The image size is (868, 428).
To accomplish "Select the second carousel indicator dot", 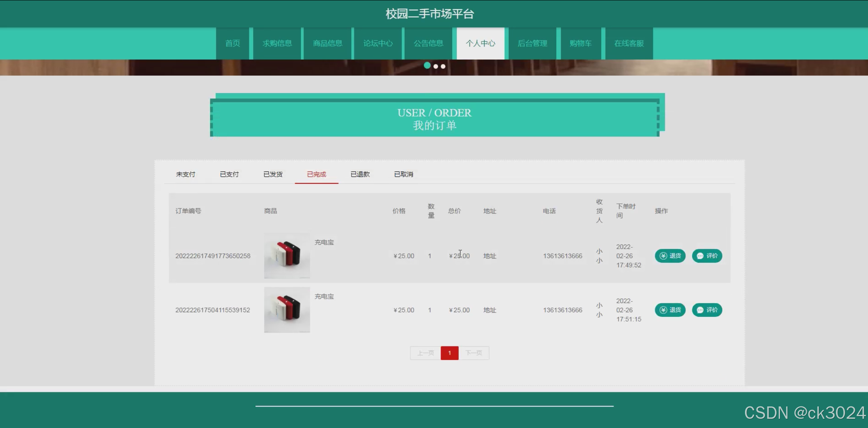I will (436, 67).
